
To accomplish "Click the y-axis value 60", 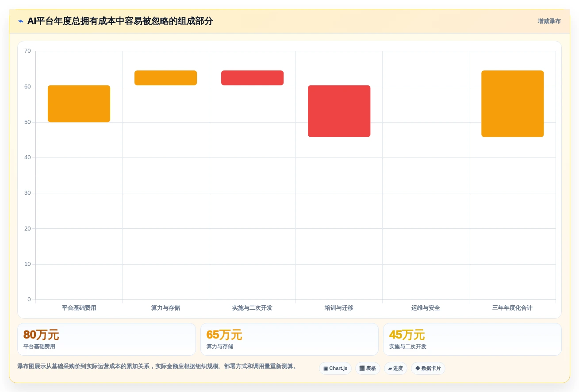I will click(27, 86).
